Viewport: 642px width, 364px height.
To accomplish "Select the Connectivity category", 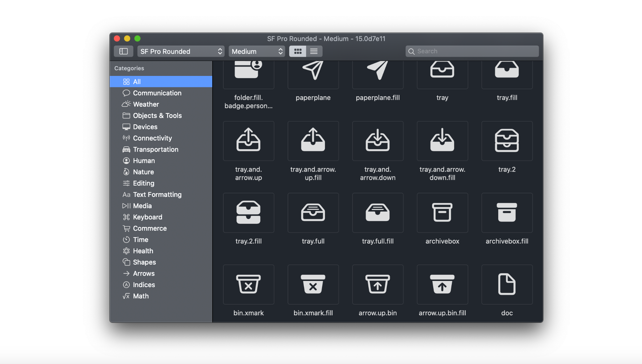I will click(x=161, y=138).
